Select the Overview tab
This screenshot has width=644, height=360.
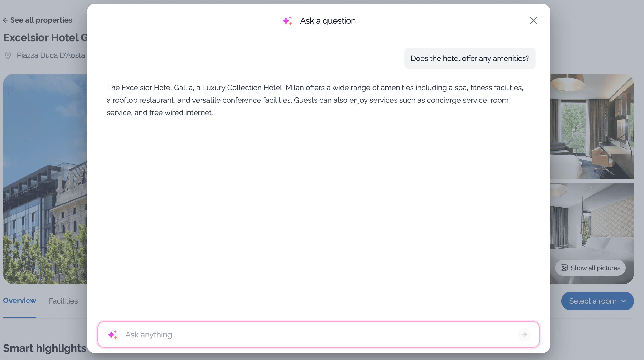click(19, 300)
